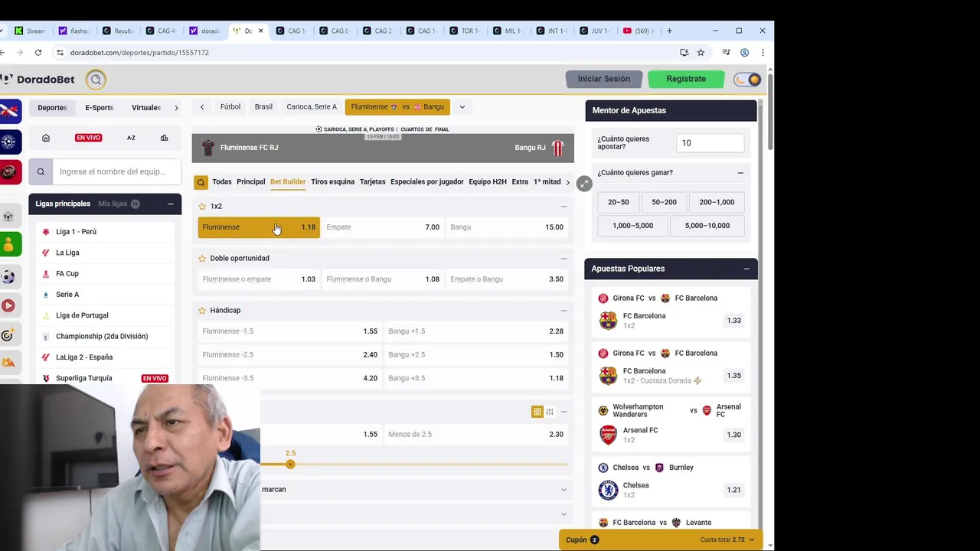Choose the 20–50 winnings range

(619, 202)
